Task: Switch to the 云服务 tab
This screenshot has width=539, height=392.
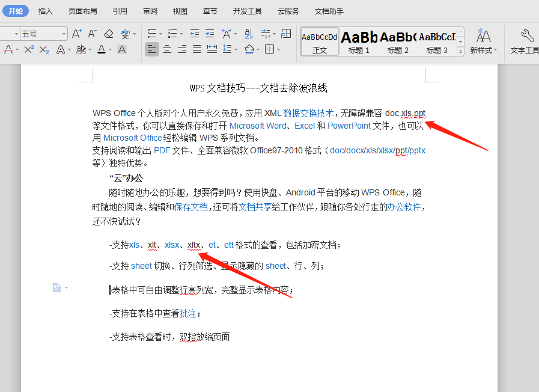Action: coord(288,11)
